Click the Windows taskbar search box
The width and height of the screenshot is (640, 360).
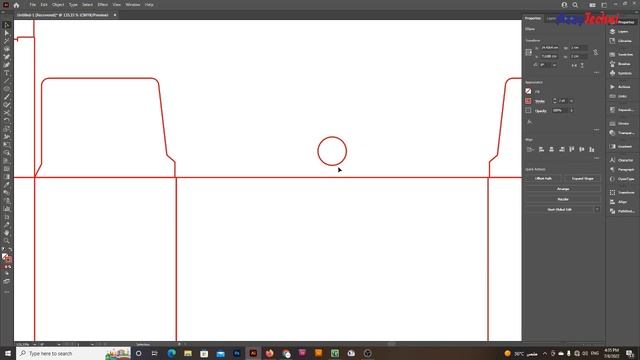[x=73, y=353]
